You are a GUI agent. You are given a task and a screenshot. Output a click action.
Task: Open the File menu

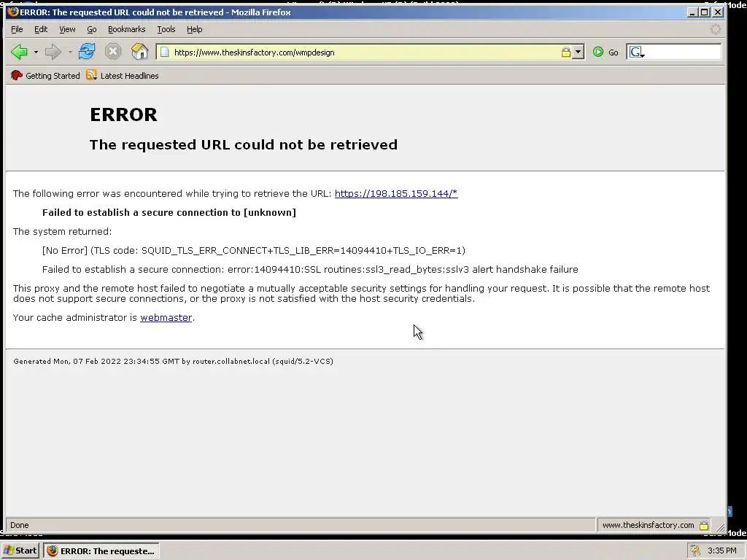[17, 29]
